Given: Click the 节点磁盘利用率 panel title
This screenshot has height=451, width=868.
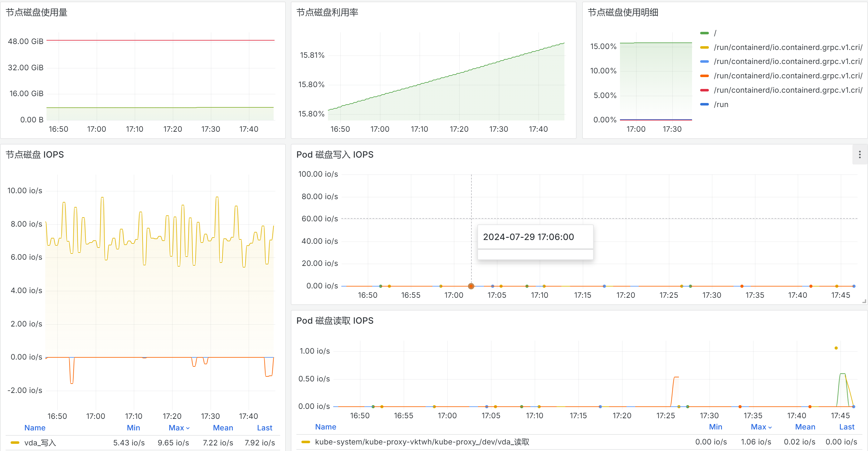Looking at the screenshot, I should coord(327,12).
